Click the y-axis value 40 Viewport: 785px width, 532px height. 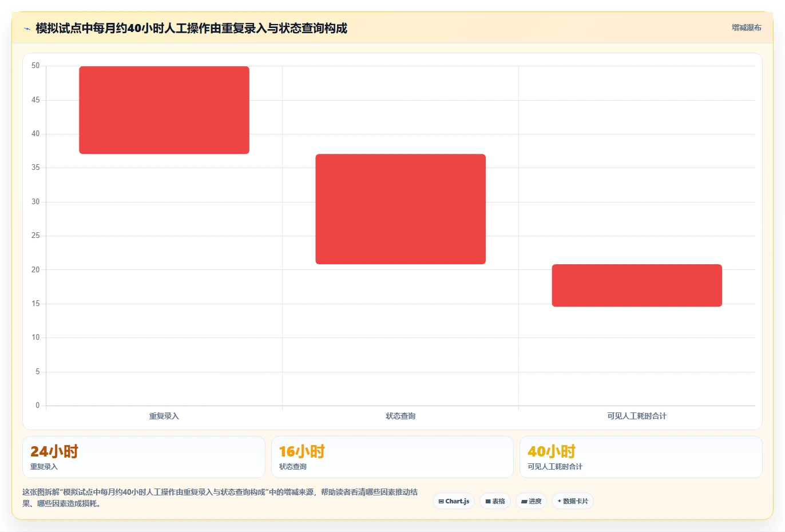(x=35, y=134)
